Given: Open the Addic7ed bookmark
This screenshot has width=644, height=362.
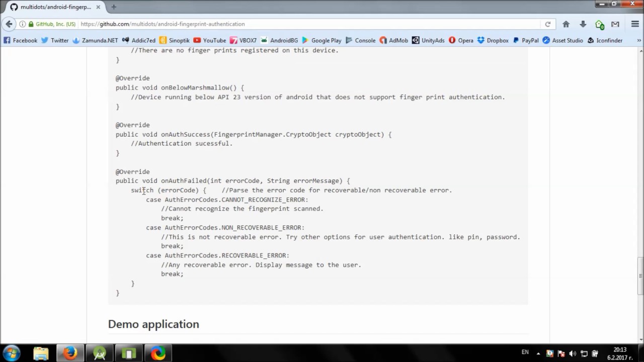Looking at the screenshot, I should tap(139, 40).
